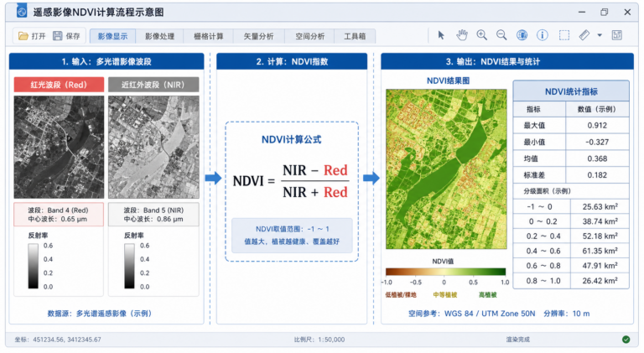Screen dimensions: 644x353
Task: Click the red band grayscale image
Action: 59,147
